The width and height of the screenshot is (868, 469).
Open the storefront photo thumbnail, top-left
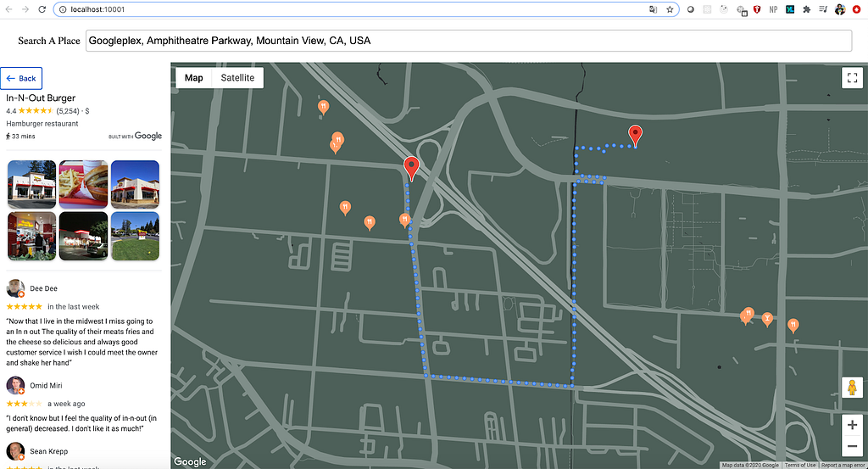pyautogui.click(x=31, y=184)
